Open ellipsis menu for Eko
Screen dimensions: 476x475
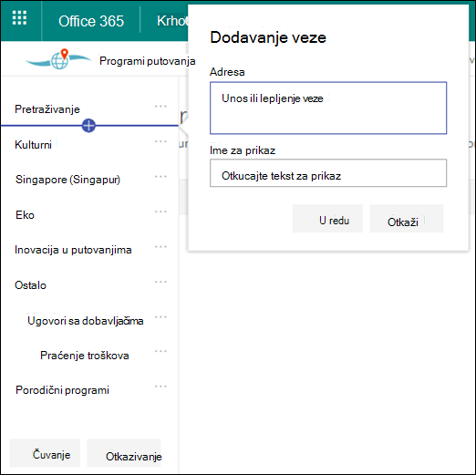tap(160, 212)
